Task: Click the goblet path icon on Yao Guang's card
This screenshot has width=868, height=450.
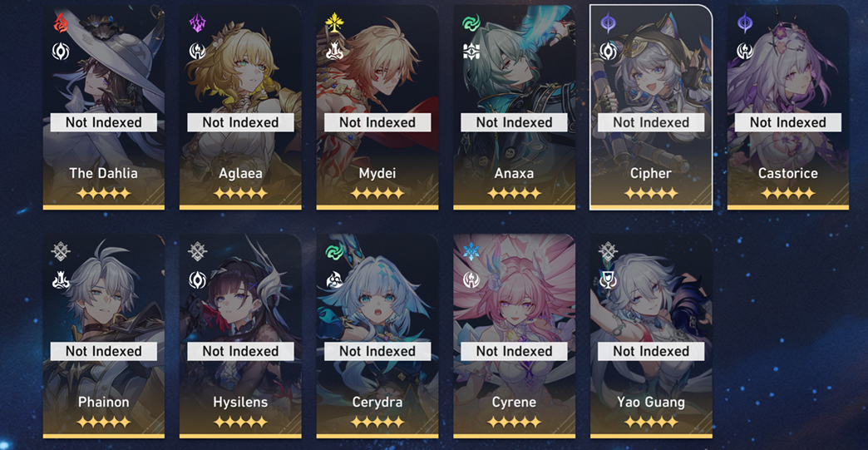Action: click(x=608, y=280)
